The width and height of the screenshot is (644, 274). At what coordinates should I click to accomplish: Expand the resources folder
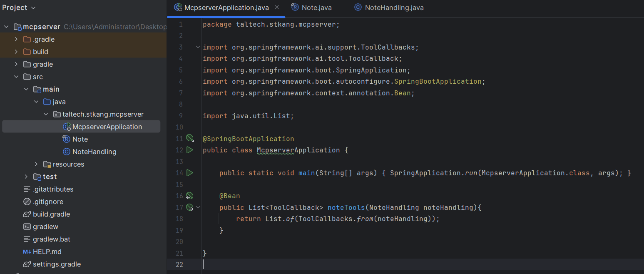(36, 164)
